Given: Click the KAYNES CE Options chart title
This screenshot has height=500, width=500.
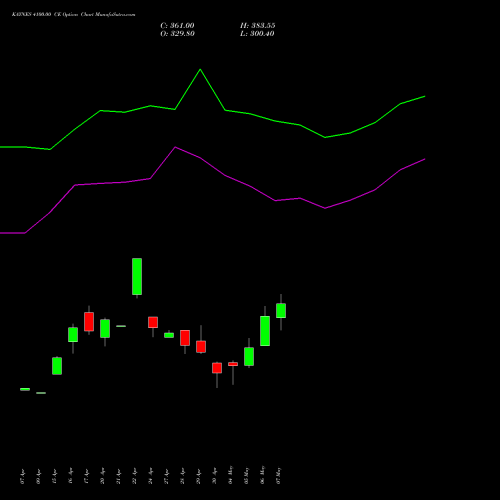Looking at the screenshot, I should tap(74, 15).
